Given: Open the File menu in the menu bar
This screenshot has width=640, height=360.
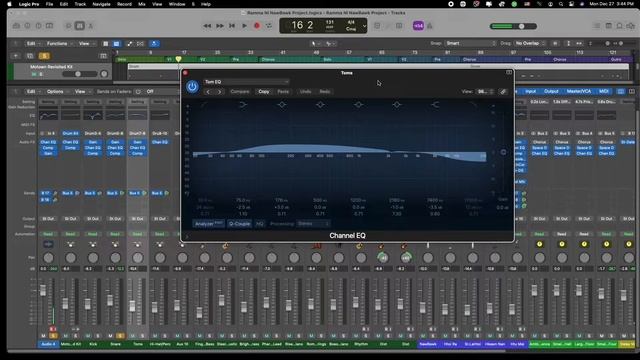Looking at the screenshot, I should [x=49, y=4].
